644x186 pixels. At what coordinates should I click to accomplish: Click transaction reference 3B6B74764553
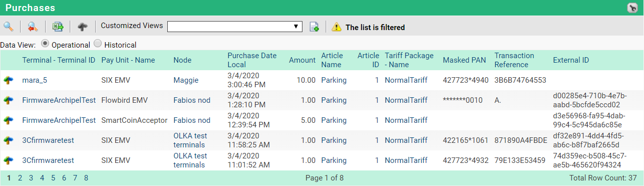tap(520, 80)
